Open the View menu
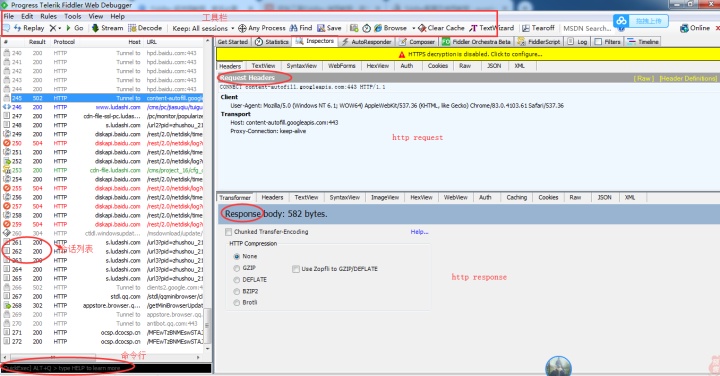720x376 pixels. coord(96,16)
